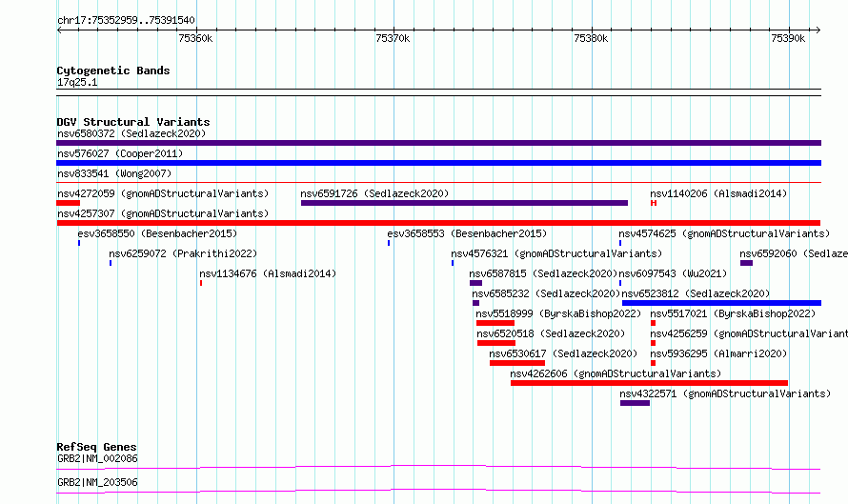Click the 75380k ruler position

click(x=591, y=38)
